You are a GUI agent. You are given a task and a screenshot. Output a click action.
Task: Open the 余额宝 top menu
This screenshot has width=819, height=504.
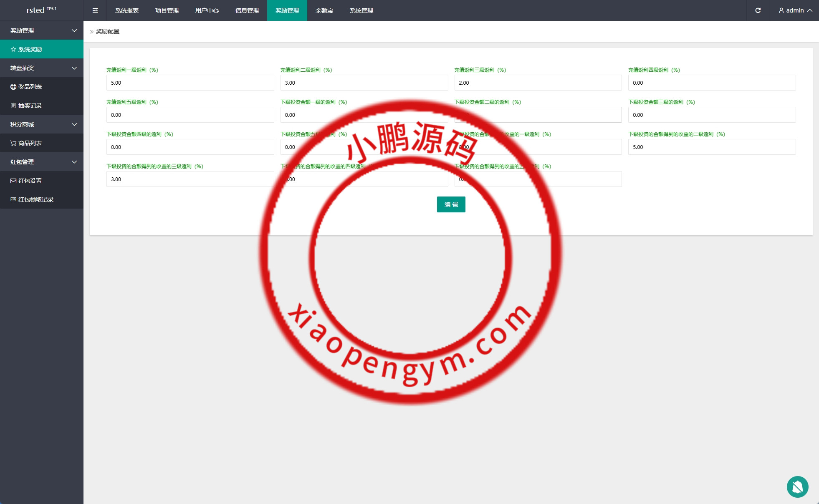(x=324, y=10)
